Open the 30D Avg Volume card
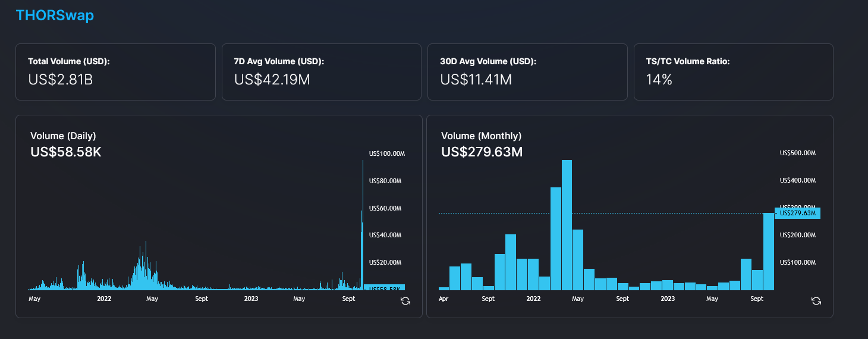 pyautogui.click(x=527, y=71)
